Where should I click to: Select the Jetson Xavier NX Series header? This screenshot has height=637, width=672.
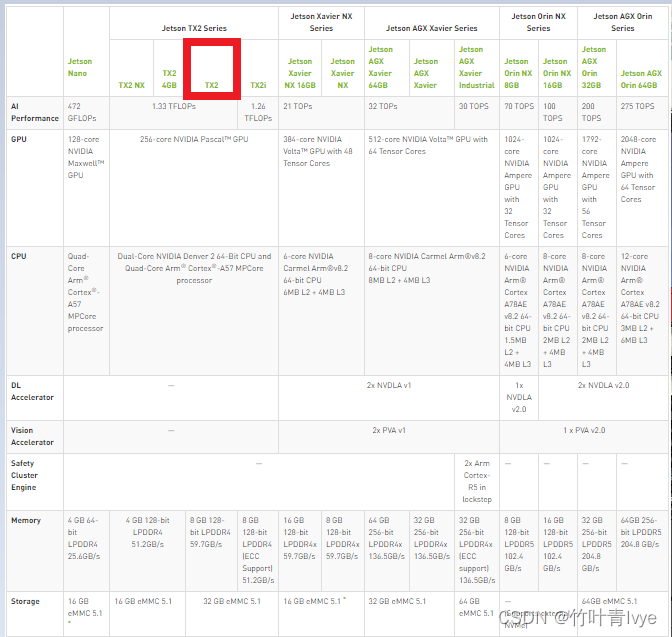click(321, 22)
